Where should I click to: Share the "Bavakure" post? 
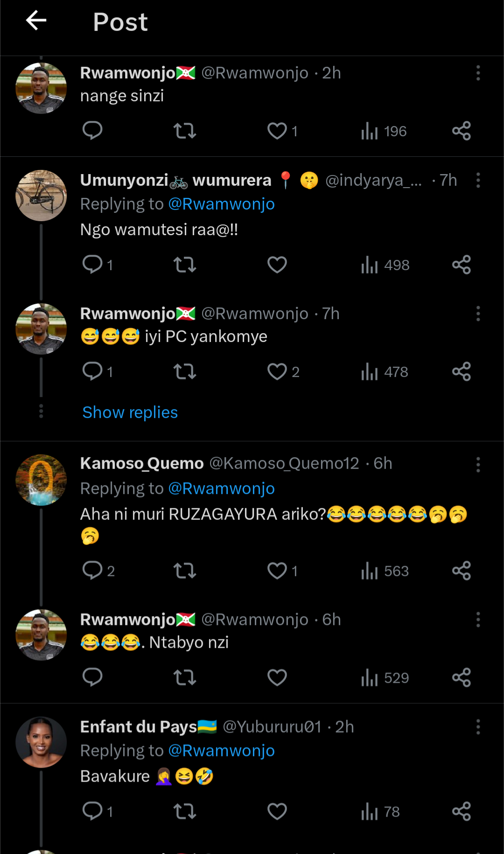click(x=462, y=812)
